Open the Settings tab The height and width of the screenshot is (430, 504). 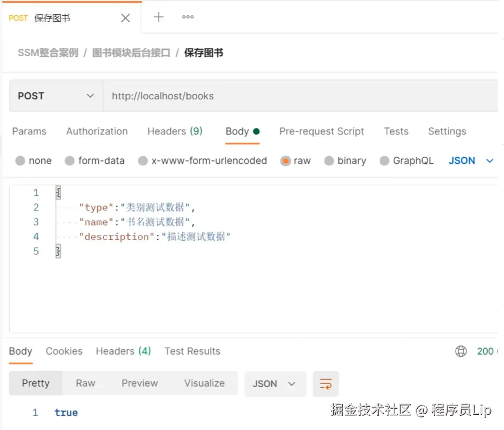coord(447,131)
